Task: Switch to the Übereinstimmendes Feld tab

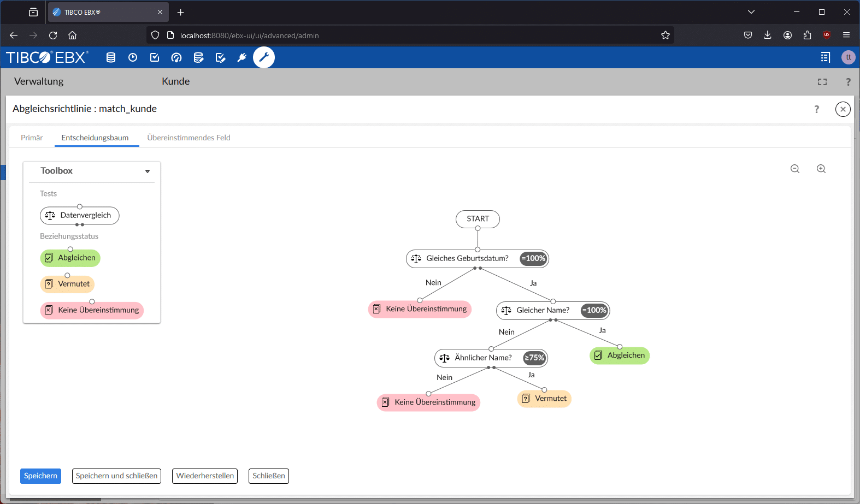Action: click(x=189, y=138)
